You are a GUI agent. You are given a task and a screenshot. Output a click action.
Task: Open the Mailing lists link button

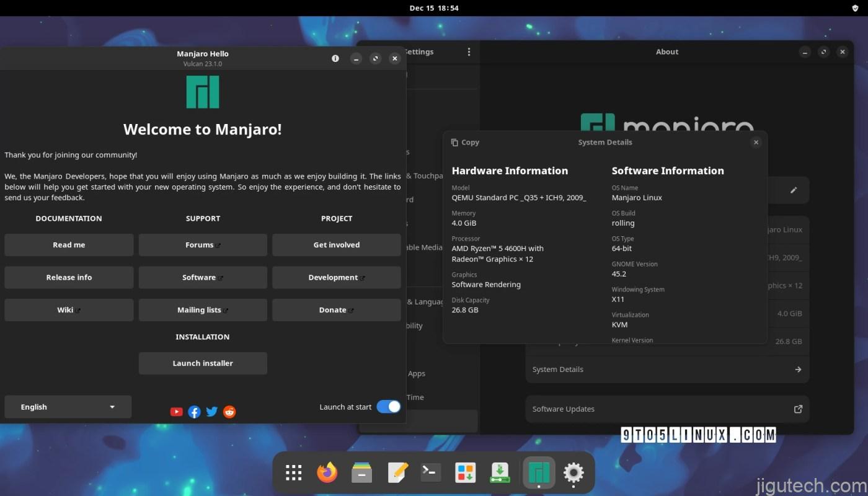coord(203,310)
